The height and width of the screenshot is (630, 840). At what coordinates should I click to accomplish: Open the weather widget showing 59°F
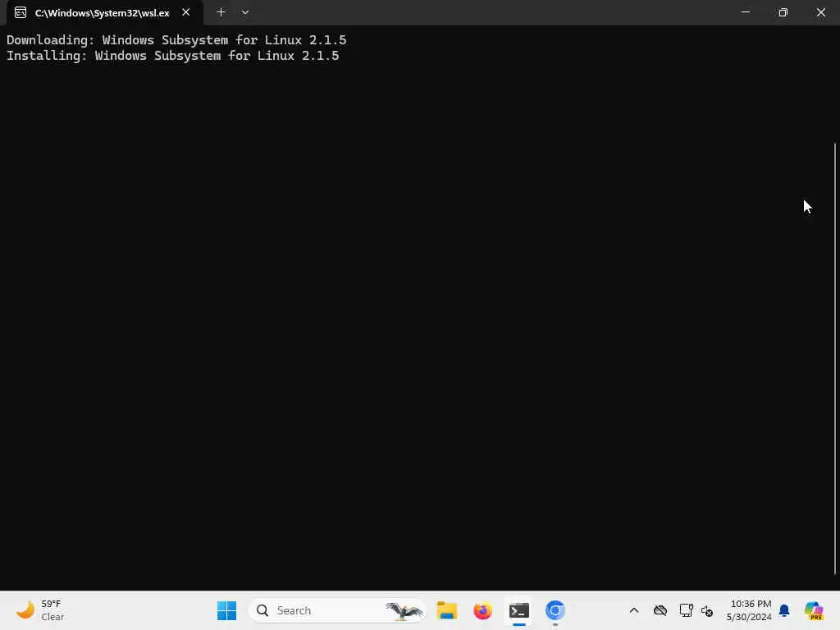click(40, 610)
